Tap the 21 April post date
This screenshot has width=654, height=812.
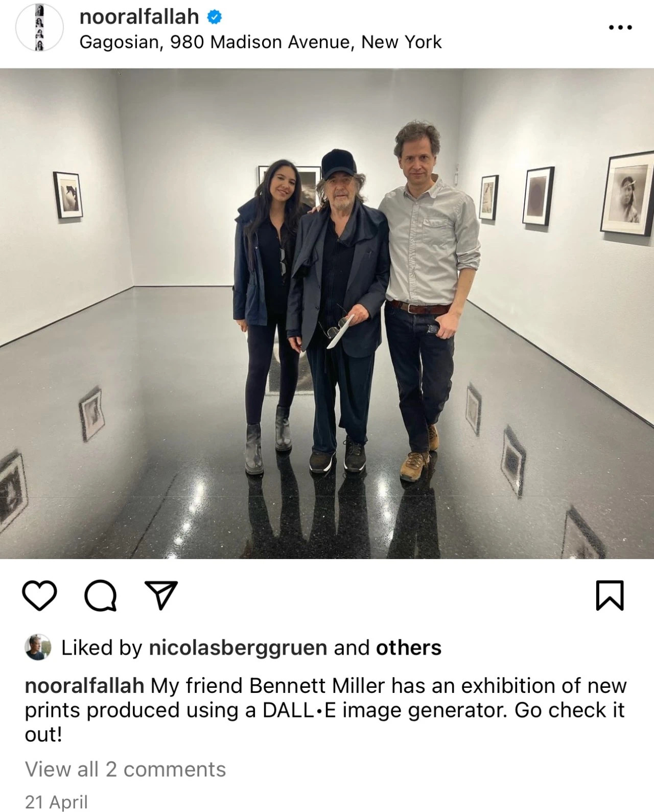pos(56,802)
